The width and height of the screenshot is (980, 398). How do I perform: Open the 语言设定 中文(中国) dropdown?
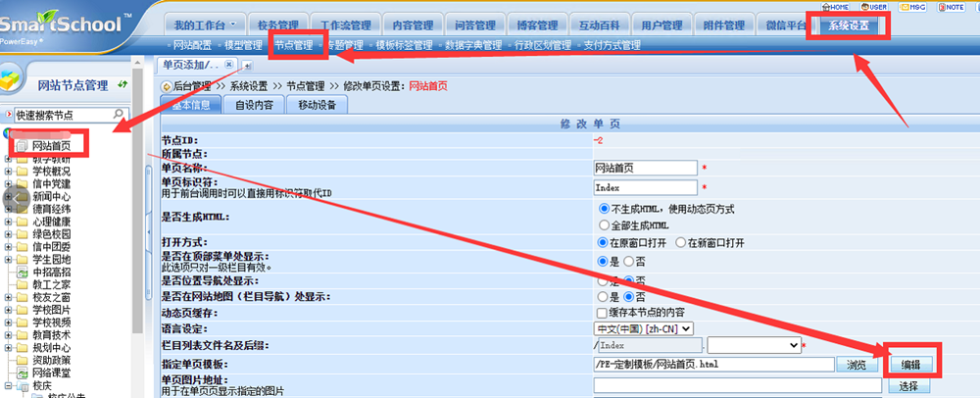coord(644,328)
